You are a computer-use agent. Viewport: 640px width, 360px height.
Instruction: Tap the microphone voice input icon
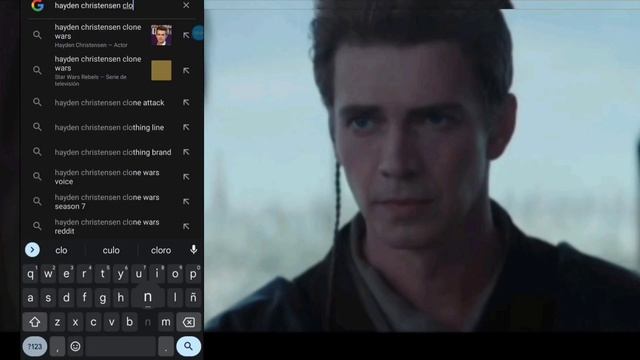193,250
